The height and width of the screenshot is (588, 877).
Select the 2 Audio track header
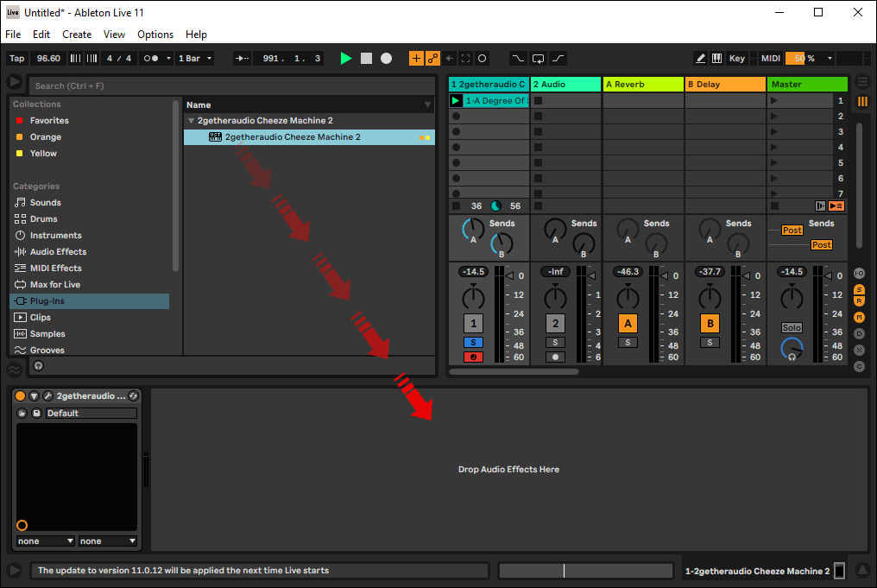565,84
